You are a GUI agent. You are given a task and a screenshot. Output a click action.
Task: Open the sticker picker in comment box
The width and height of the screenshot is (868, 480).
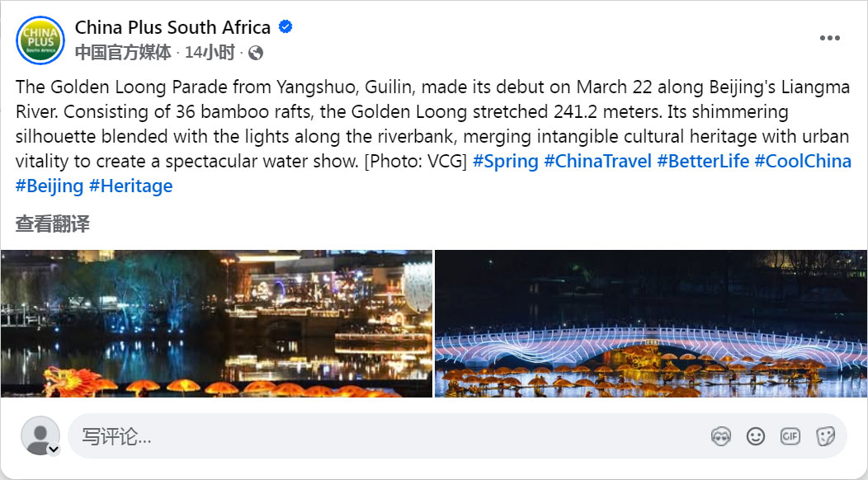824,436
